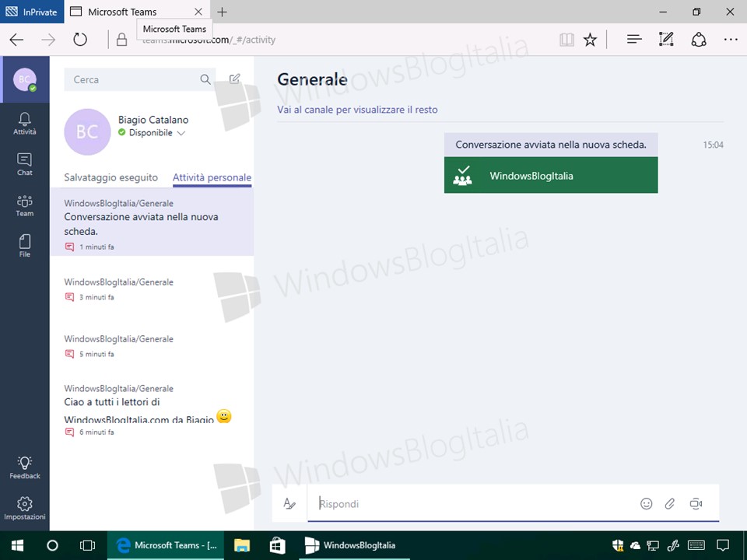This screenshot has width=747, height=560.
Task: Open the emoji picker in reply box
Action: click(646, 503)
